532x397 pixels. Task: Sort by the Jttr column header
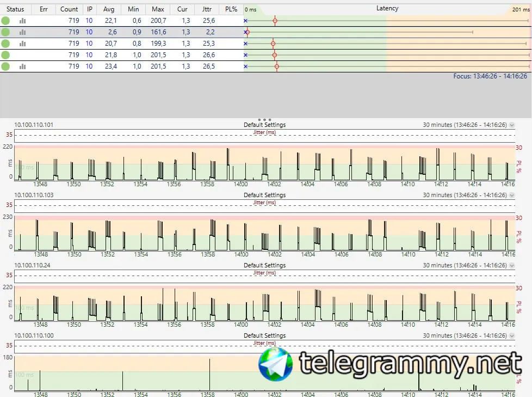pyautogui.click(x=207, y=9)
